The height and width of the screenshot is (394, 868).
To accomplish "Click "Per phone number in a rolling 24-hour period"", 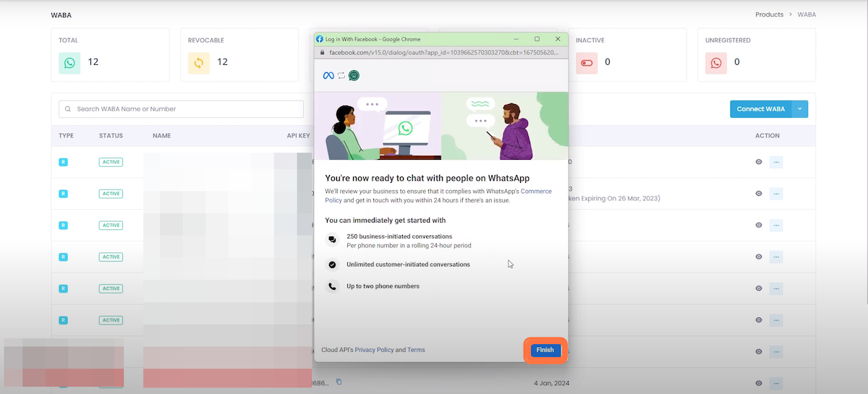I will [409, 246].
